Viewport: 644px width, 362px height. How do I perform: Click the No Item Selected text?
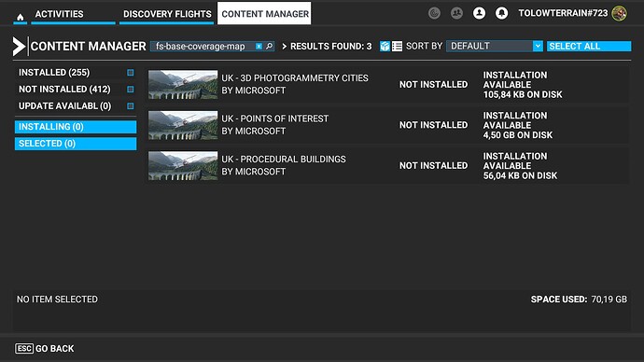[57, 299]
